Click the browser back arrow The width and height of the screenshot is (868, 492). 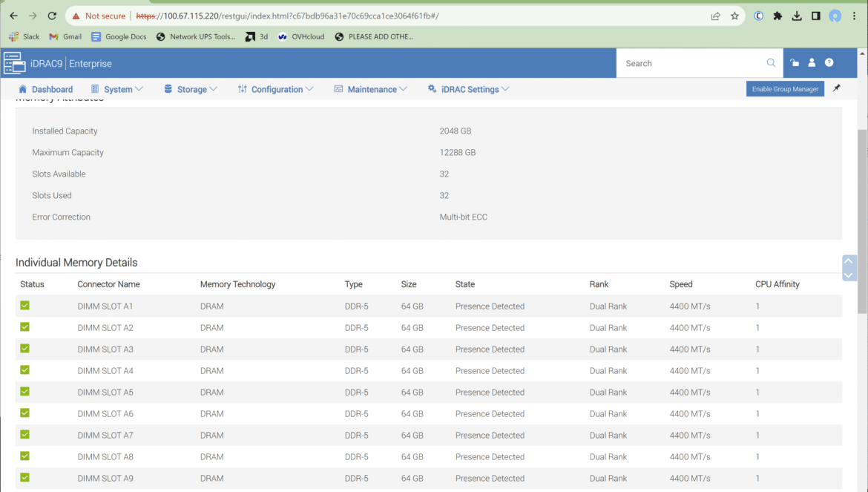pyautogui.click(x=14, y=16)
